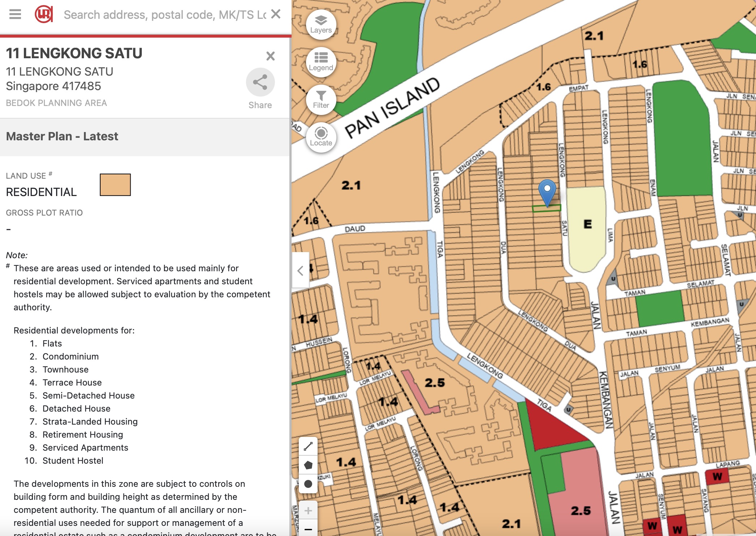756x536 pixels.
Task: Click the 'Student Hostel' list item
Action: tap(73, 461)
